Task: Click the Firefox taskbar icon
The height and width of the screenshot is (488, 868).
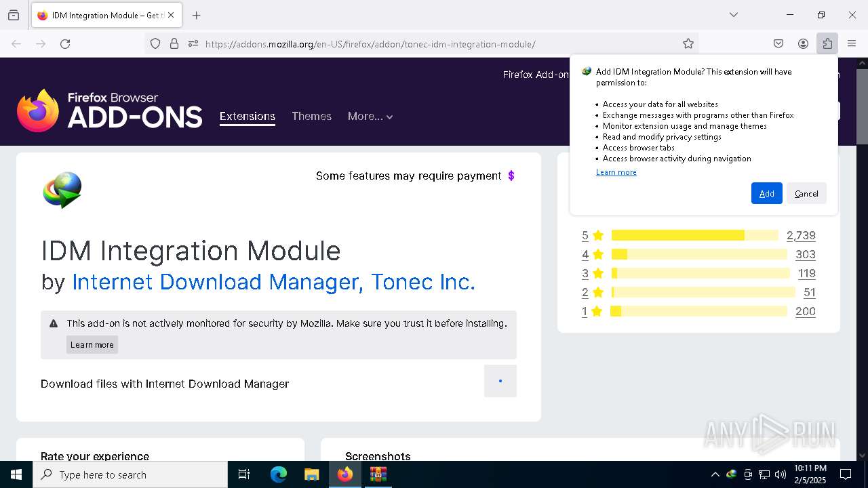Action: 345,474
